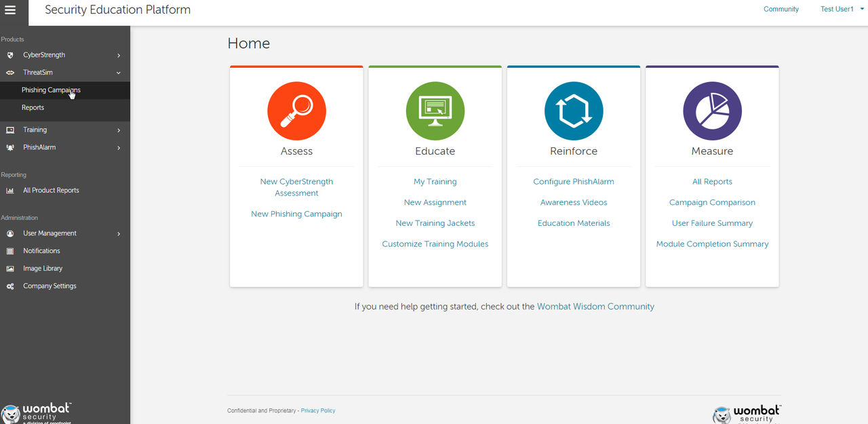Click the Notifications grid icon
This screenshot has height=424, width=868.
point(10,251)
